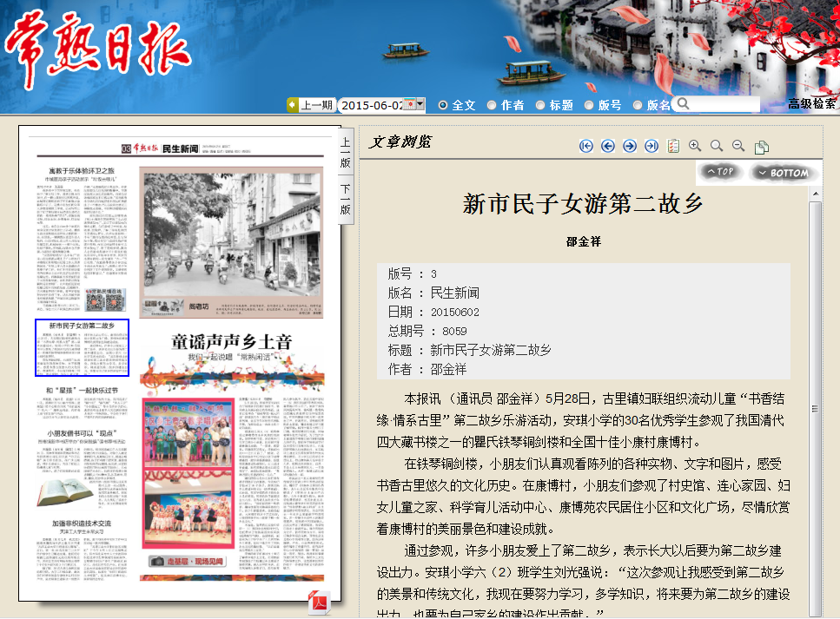The height and width of the screenshot is (619, 840).
Task: Open the 童谣声声乡土音 article on page
Action: click(x=232, y=343)
